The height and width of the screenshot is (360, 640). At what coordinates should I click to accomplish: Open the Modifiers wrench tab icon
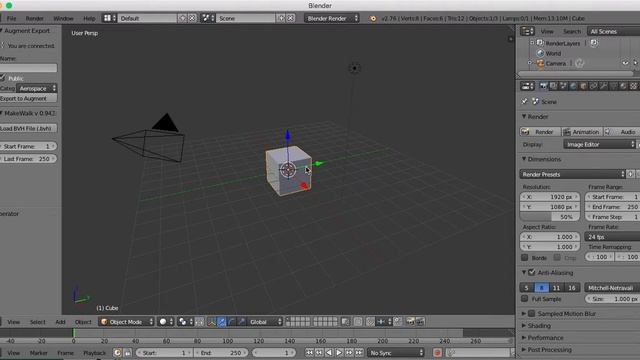603,86
